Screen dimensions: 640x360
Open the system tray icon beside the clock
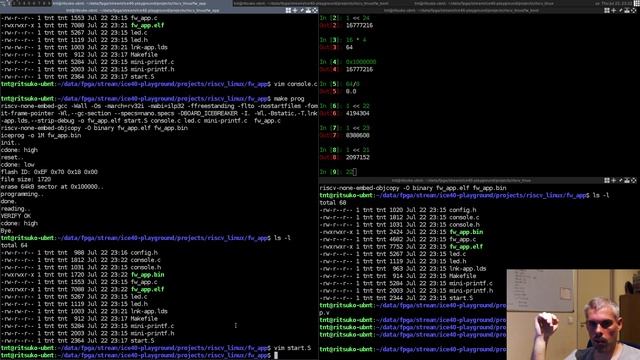637,3
